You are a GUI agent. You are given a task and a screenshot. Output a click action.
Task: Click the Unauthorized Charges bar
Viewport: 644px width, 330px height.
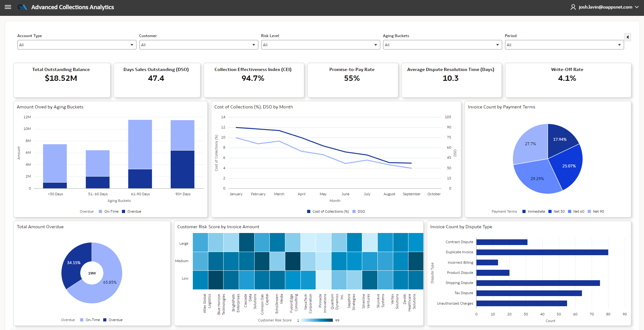point(522,303)
